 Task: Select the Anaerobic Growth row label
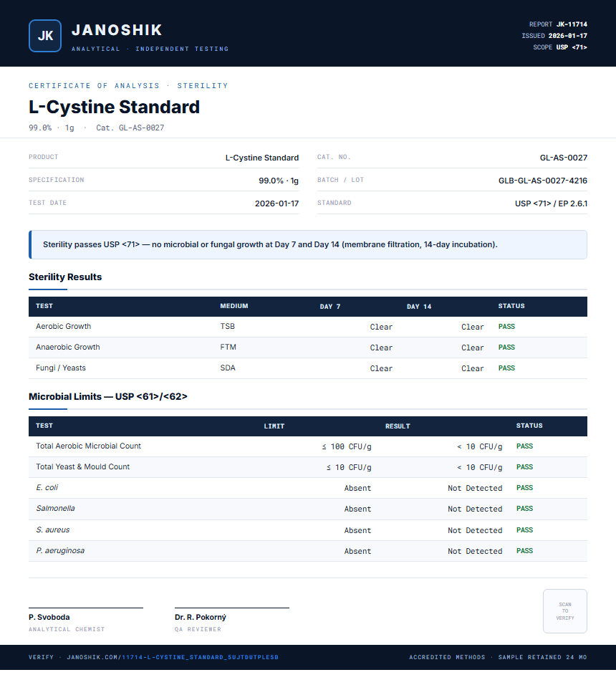pos(68,347)
